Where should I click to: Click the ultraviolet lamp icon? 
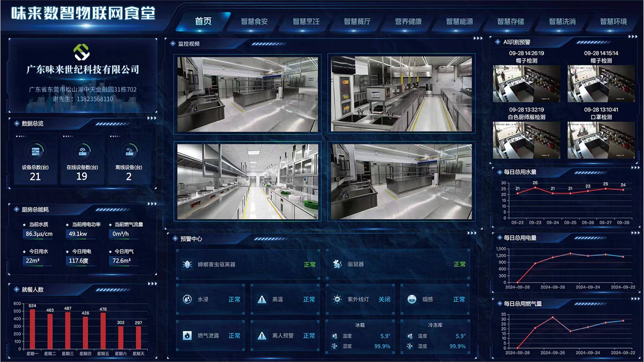[x=337, y=299]
